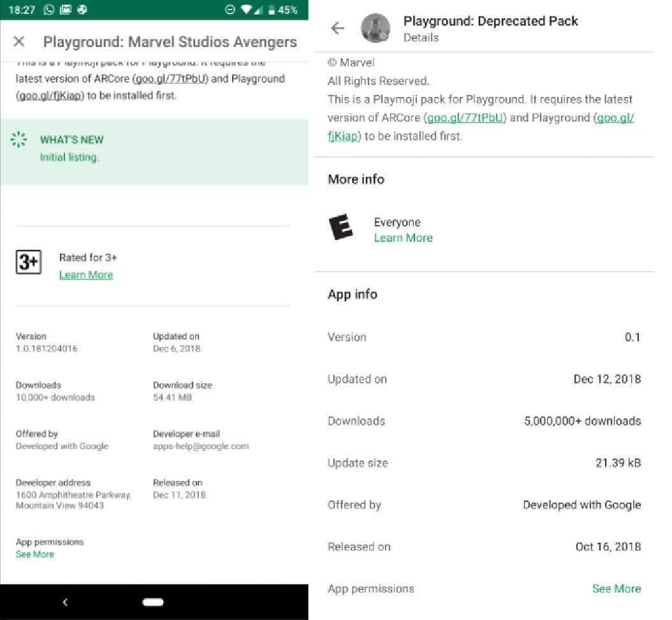Screen dimensions: 672x620
Task: Tap the image notification icon in status bar
Action: click(65, 10)
